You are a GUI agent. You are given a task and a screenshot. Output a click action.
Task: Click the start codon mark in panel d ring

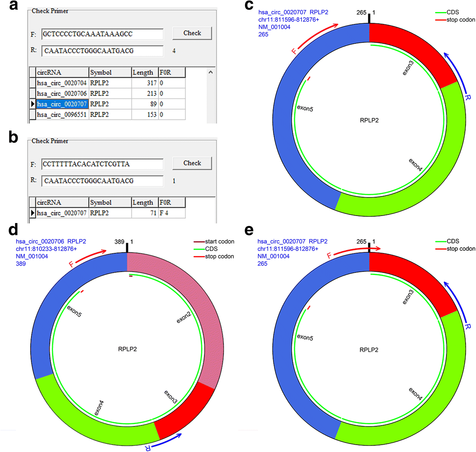131,276
